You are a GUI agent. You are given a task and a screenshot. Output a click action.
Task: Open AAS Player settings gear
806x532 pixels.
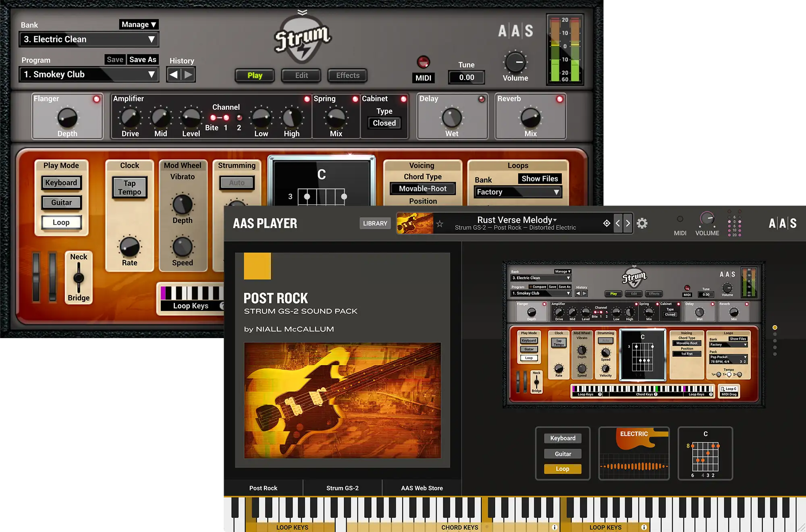[x=642, y=223]
